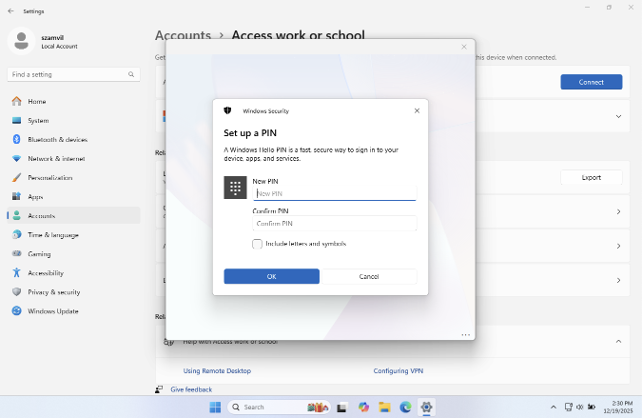Image resolution: width=642 pixels, height=418 pixels.
Task: Expand the row below the Export button
Action: [x=618, y=211]
